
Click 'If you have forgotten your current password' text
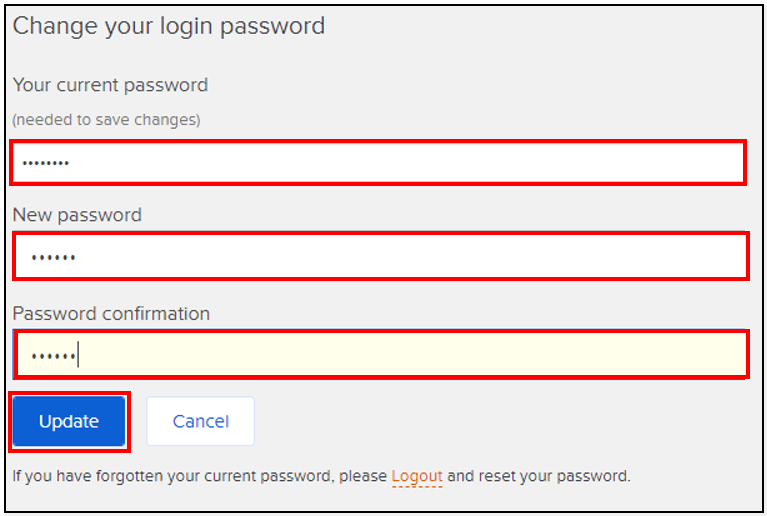tap(172, 476)
